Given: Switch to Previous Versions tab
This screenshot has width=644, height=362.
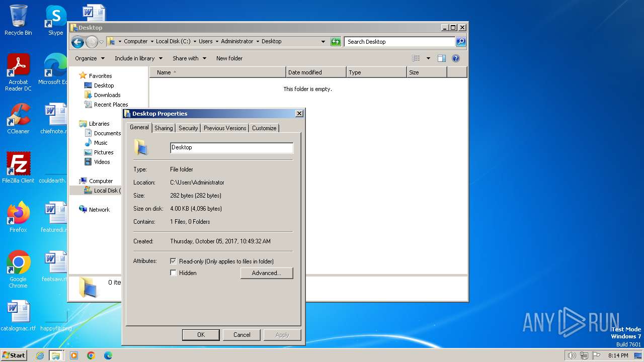Looking at the screenshot, I should (x=225, y=128).
